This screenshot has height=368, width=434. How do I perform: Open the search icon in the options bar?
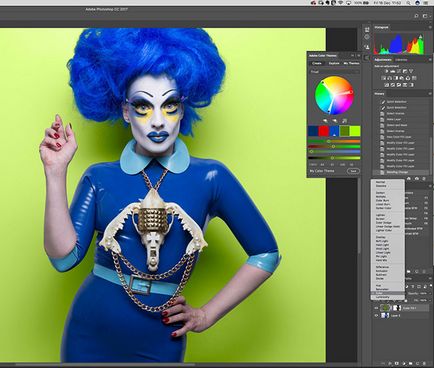(x=416, y=16)
